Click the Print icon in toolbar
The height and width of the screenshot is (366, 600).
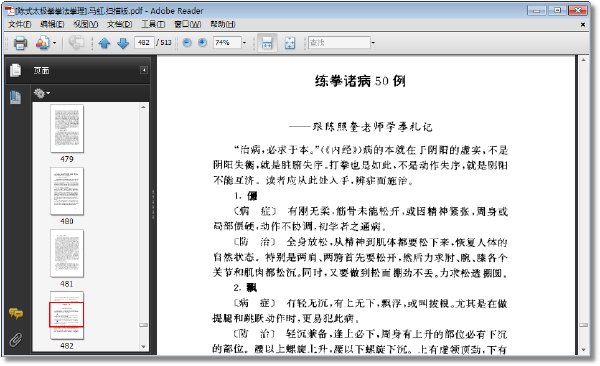(20, 43)
